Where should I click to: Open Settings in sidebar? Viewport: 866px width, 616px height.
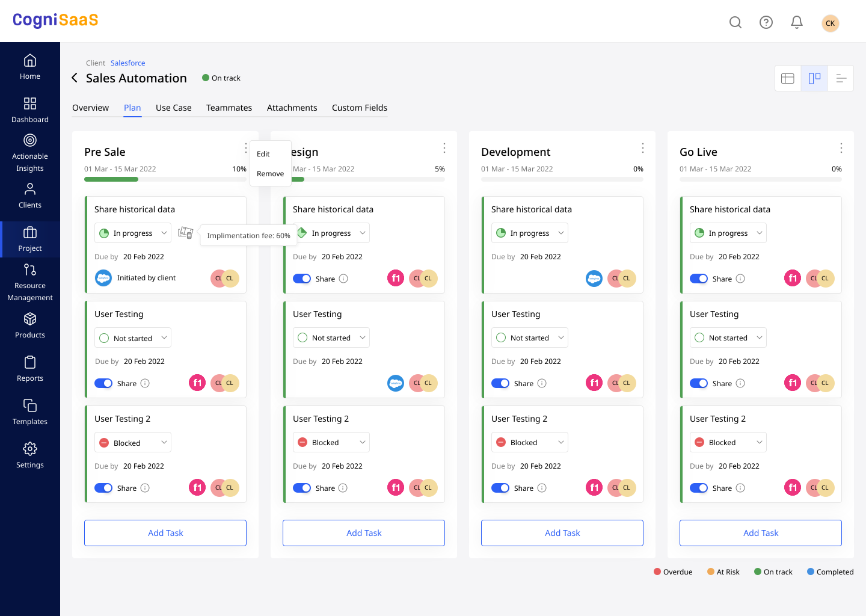[30, 455]
